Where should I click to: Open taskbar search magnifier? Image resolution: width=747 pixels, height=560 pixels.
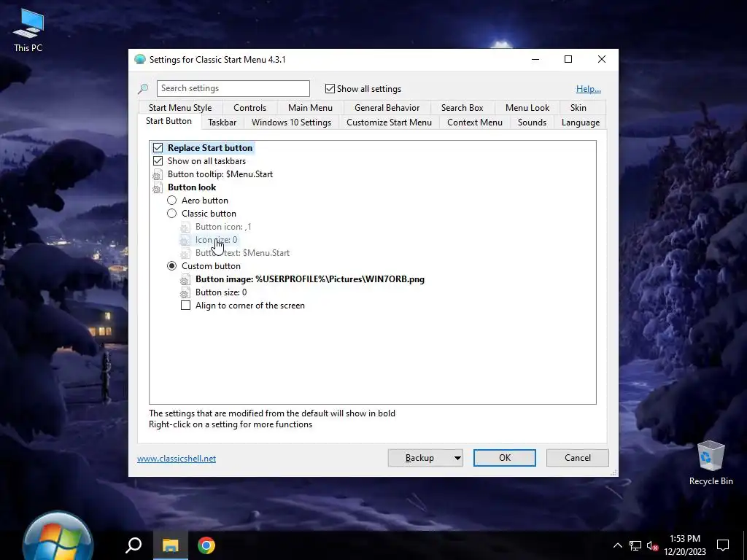[133, 545]
